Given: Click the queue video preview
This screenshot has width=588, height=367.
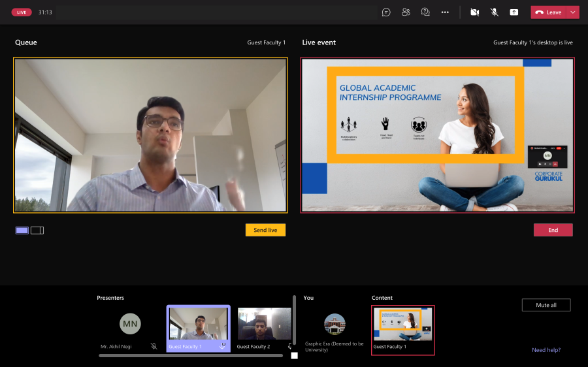Looking at the screenshot, I should click(150, 135).
